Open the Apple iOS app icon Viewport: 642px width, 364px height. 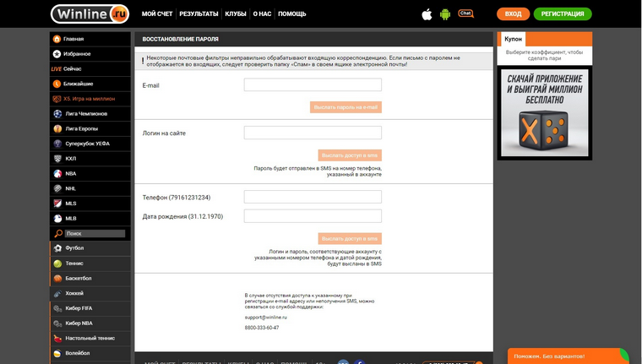tap(427, 14)
